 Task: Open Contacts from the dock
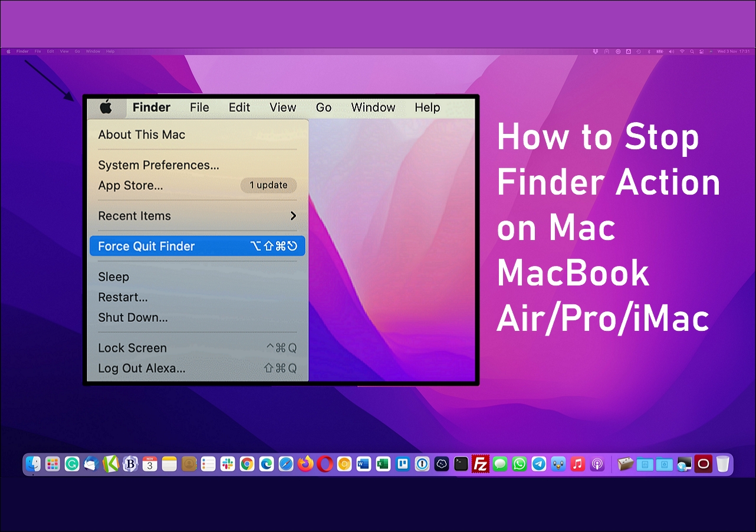click(189, 464)
